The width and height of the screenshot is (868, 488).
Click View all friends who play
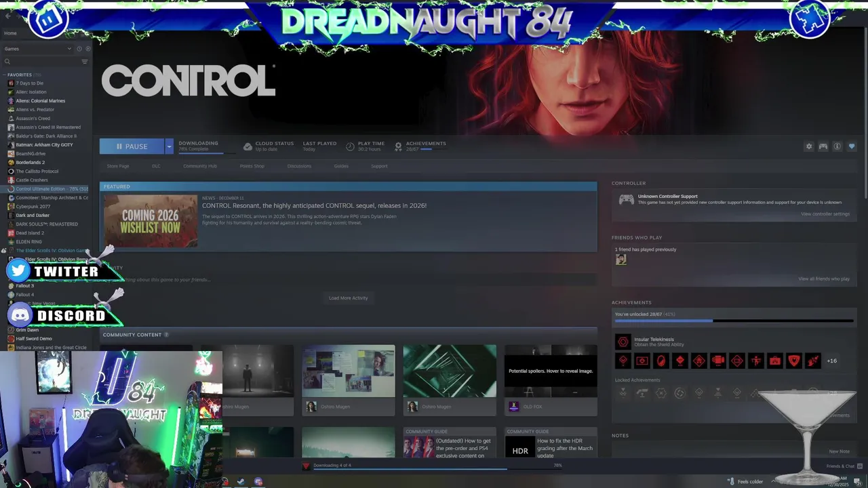(x=823, y=279)
